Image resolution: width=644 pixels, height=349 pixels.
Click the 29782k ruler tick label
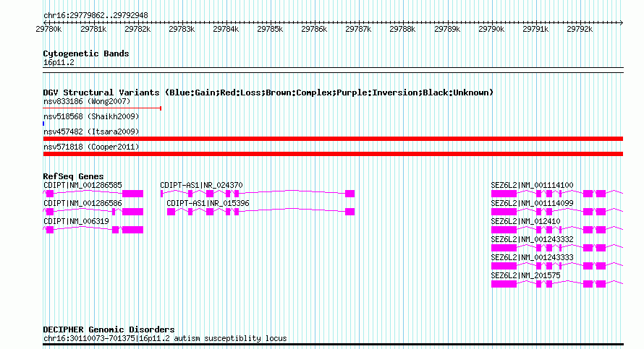click(137, 29)
